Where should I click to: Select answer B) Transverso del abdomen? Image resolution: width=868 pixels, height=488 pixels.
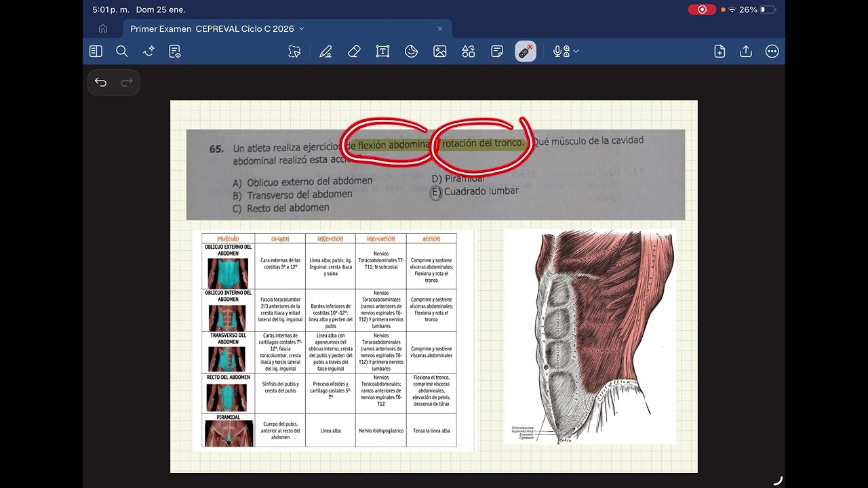coord(292,195)
